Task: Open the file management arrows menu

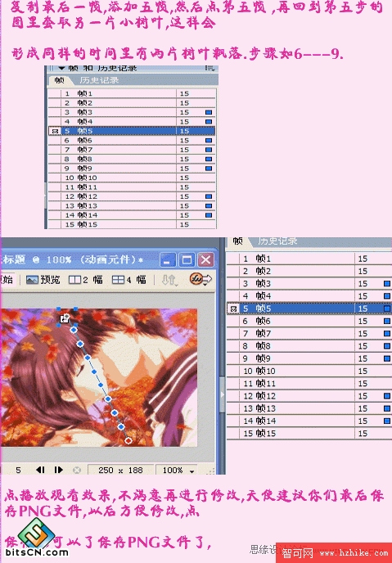Action: [169, 280]
